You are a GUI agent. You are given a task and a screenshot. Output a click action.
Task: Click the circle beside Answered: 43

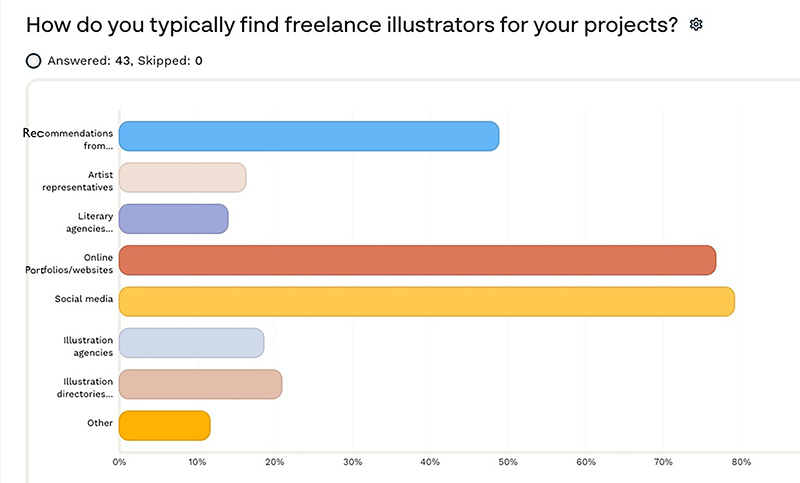click(34, 61)
